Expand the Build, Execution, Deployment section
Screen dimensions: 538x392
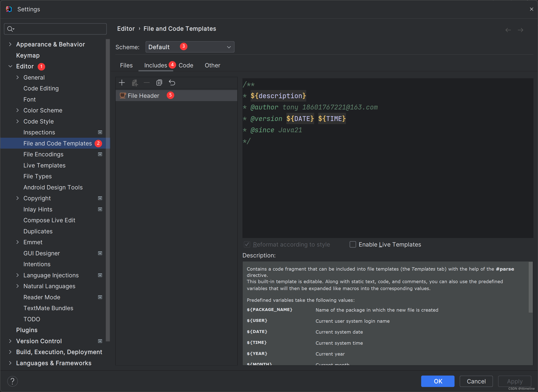pyautogui.click(x=9, y=351)
